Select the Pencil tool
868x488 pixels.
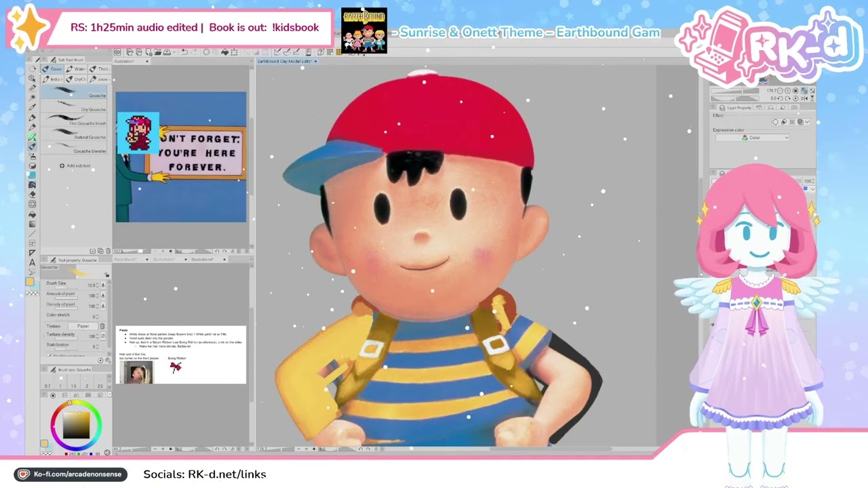32,127
